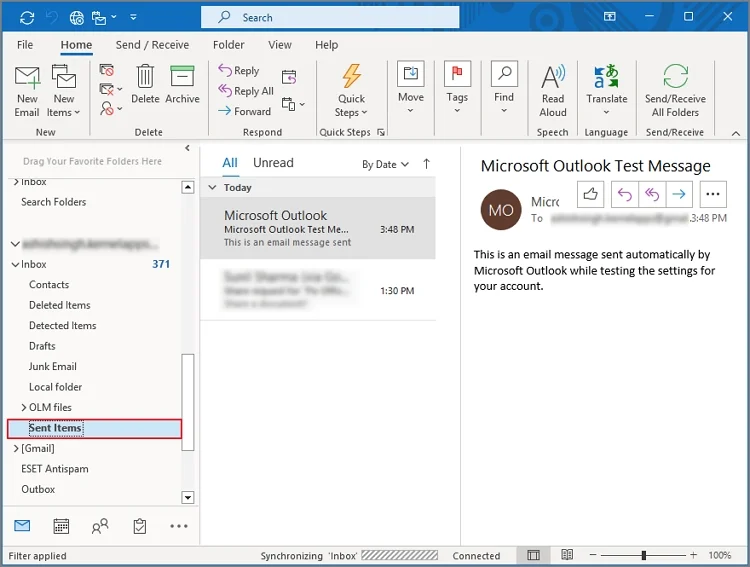Reverse sort order with the up arrow
This screenshot has height=567, width=750.
point(426,164)
